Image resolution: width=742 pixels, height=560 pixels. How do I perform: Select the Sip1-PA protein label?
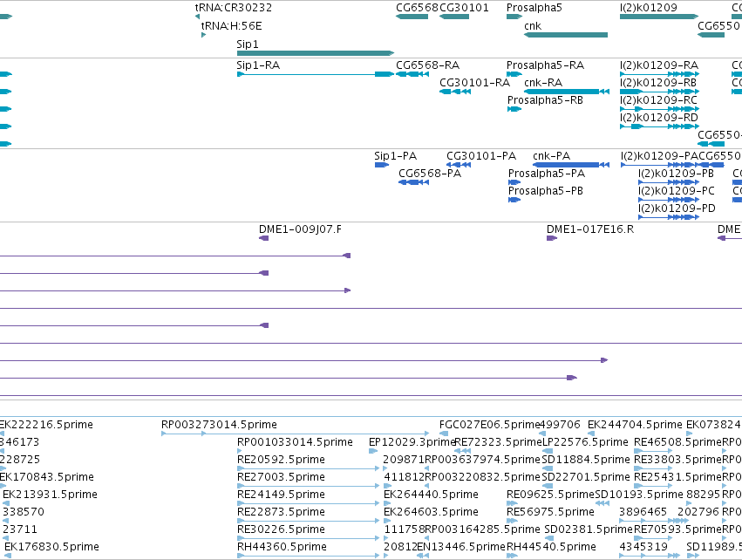[395, 156]
